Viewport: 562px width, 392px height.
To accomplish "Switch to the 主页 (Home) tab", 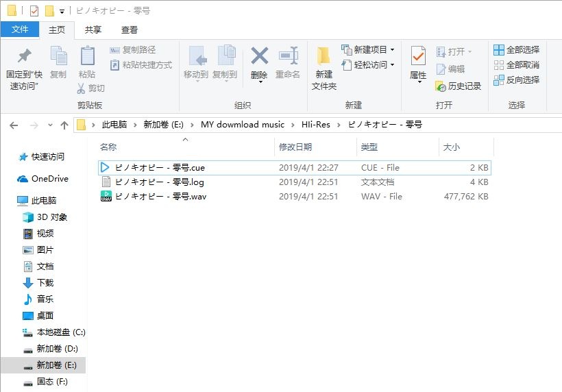I will 57,29.
